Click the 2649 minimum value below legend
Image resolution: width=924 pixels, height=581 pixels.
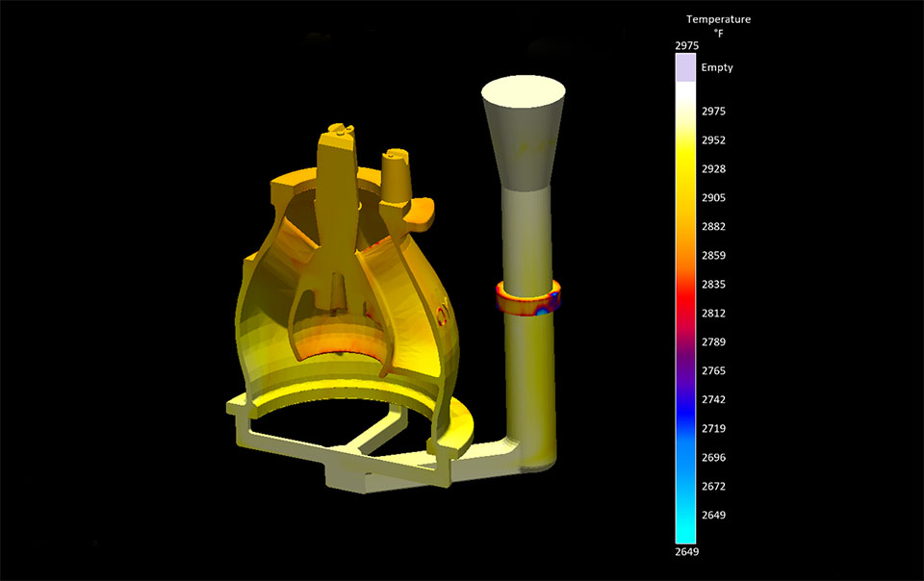pyautogui.click(x=686, y=551)
